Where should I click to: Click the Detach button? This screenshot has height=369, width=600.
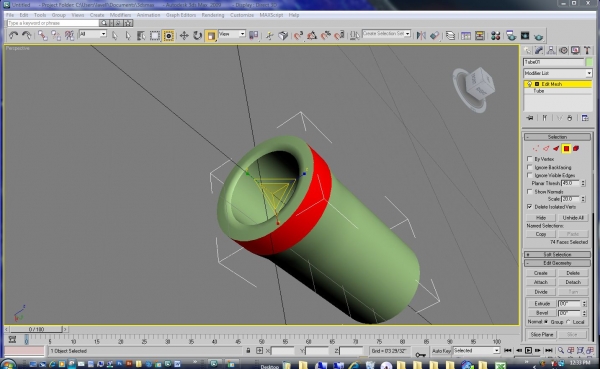(x=573, y=282)
